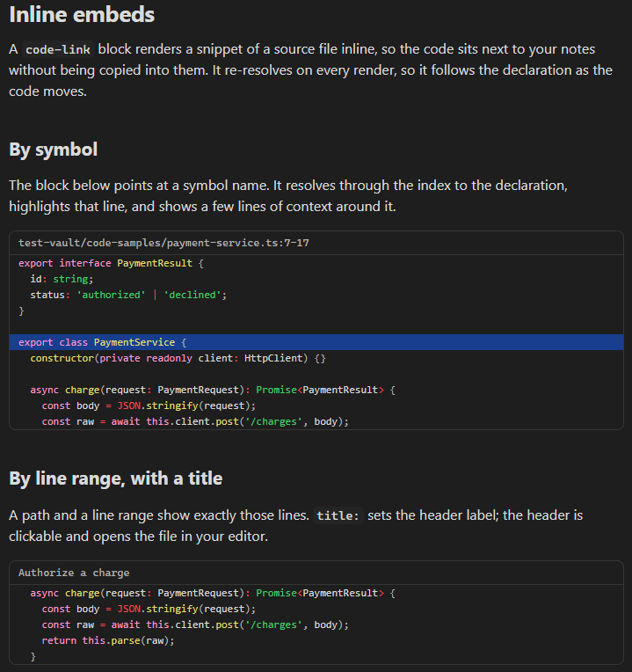Select the inline 'title:' code span

338,515
